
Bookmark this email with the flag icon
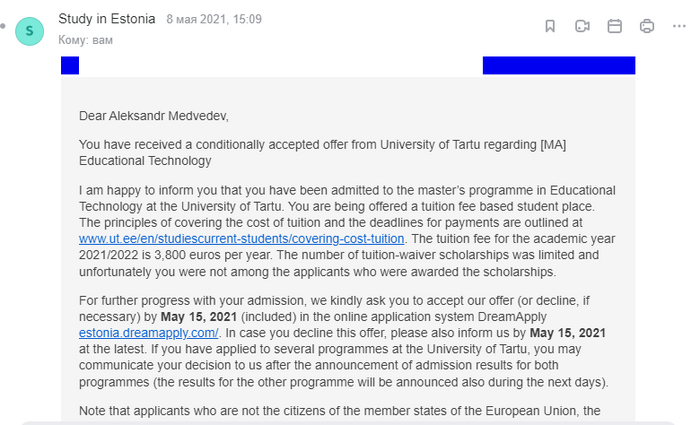(x=549, y=27)
